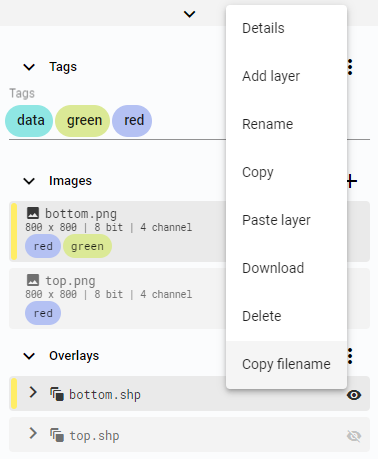Select the green tag chip in Tags

tap(83, 121)
